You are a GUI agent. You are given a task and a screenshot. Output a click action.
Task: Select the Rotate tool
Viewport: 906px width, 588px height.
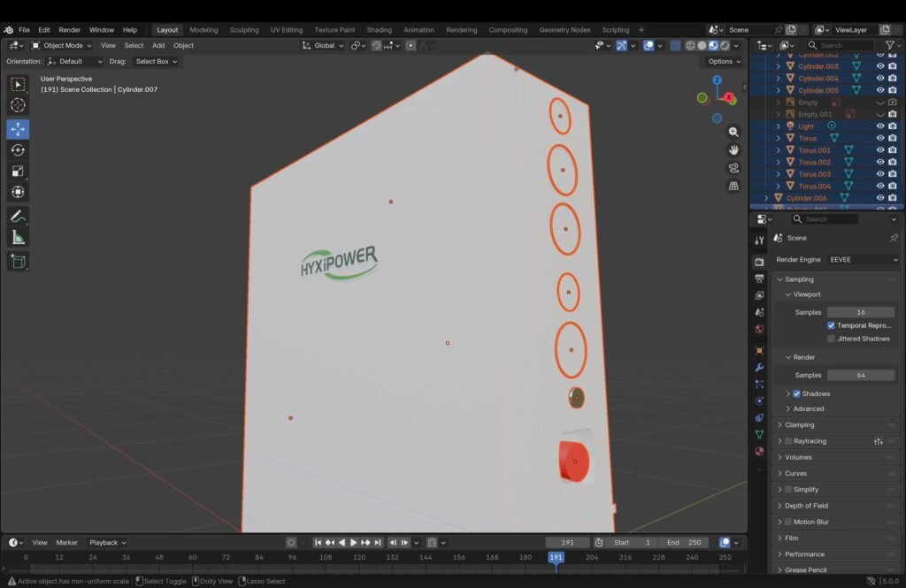click(x=18, y=150)
